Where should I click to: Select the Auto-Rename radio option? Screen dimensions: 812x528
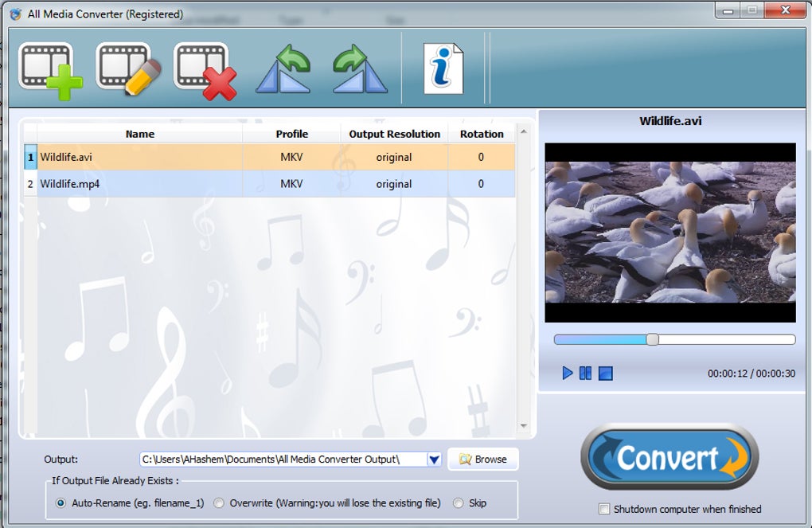tap(61, 503)
